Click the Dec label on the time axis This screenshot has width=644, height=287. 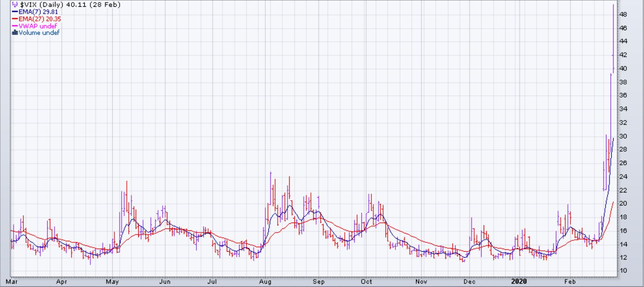(x=470, y=282)
